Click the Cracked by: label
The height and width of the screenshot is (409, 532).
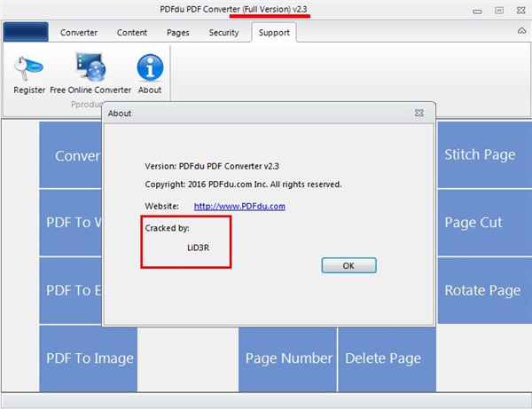click(x=167, y=228)
